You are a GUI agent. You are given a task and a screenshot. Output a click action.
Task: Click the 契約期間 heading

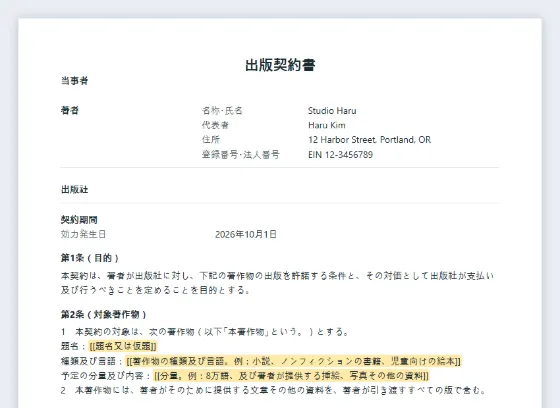[x=79, y=220]
